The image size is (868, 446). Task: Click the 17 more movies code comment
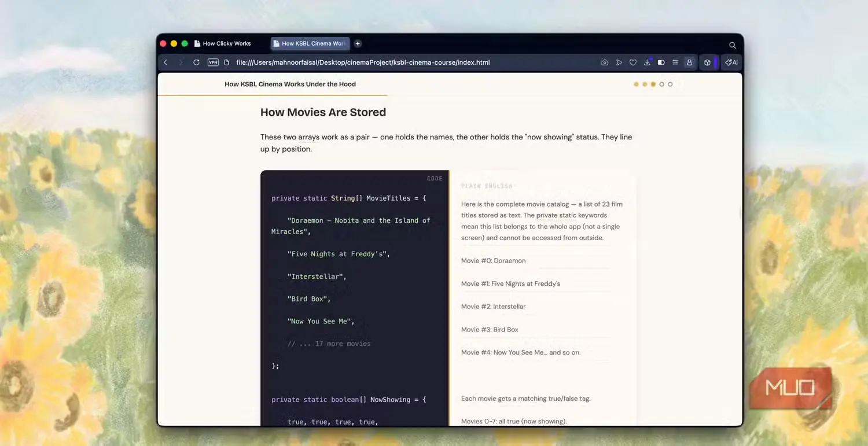(329, 344)
